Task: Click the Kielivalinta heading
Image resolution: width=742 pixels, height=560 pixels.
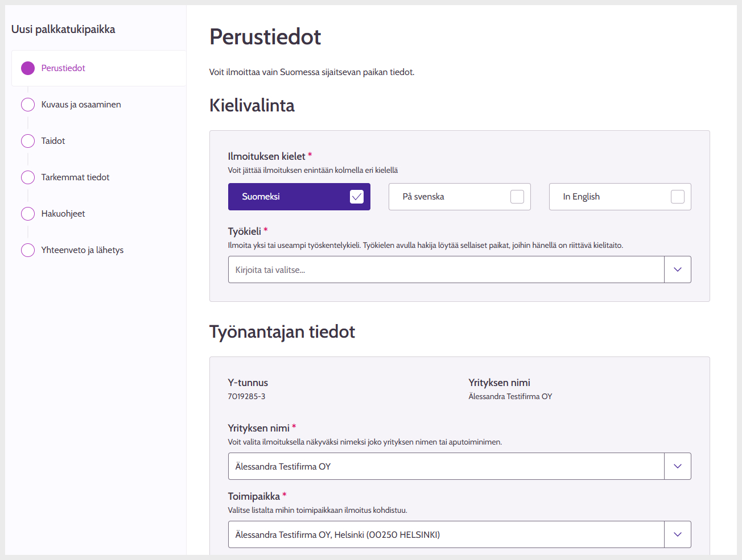Action: tap(252, 105)
